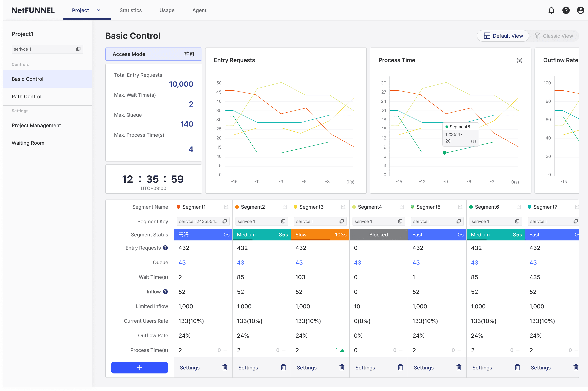Viewport: 588px width, 391px height.
Task: Open Waiting Room settings
Action: click(47, 143)
